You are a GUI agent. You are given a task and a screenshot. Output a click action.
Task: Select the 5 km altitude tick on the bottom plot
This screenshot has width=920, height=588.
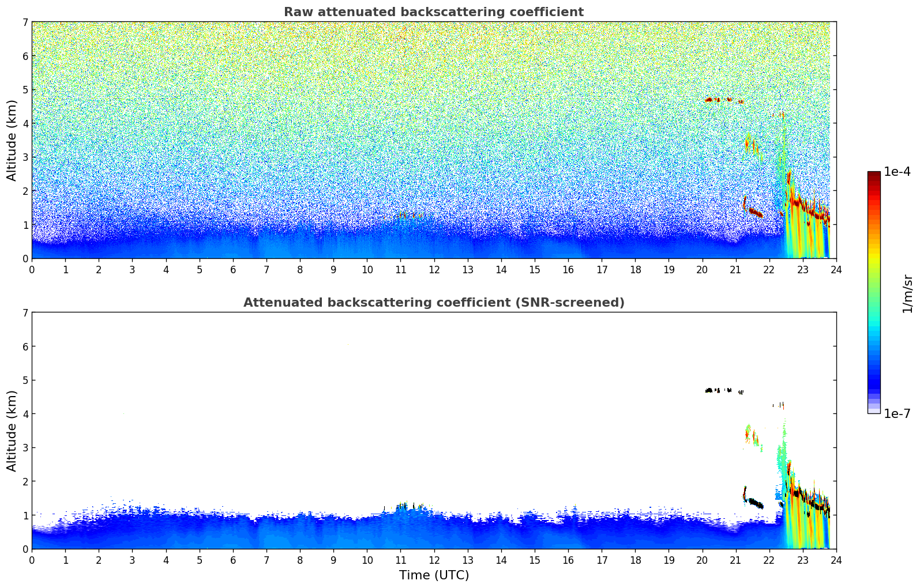point(25,380)
